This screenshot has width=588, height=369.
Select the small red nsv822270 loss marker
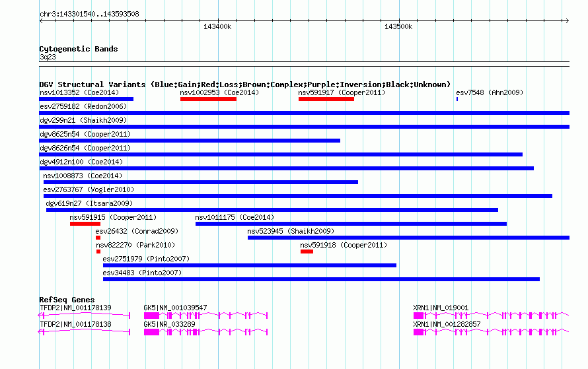98,252
